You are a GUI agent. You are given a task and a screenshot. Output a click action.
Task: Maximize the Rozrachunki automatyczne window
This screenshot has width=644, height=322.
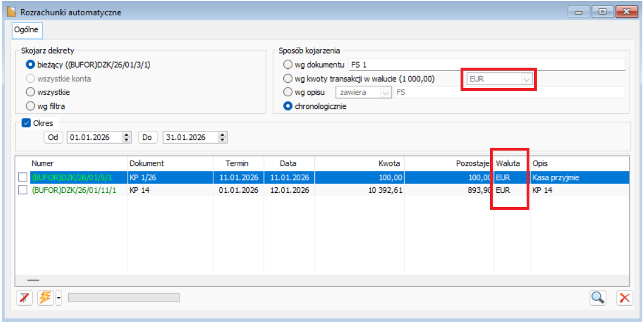point(603,12)
